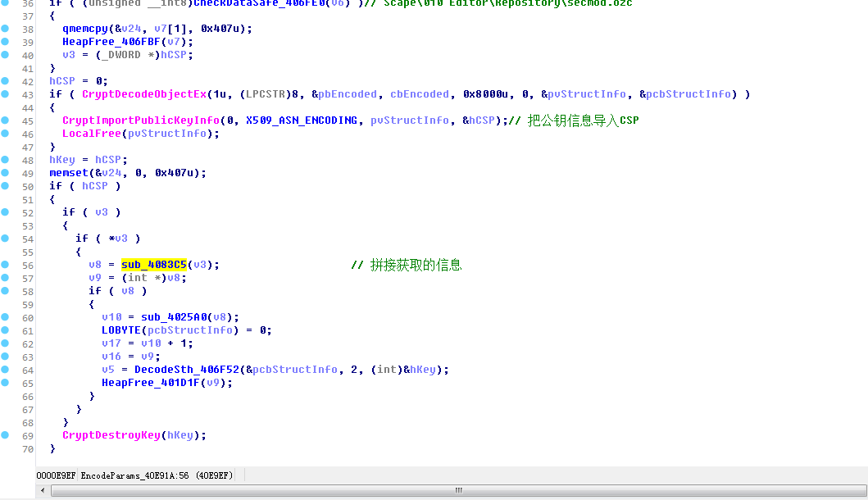Toggle breakpoint dot on line 56

pyautogui.click(x=5, y=265)
